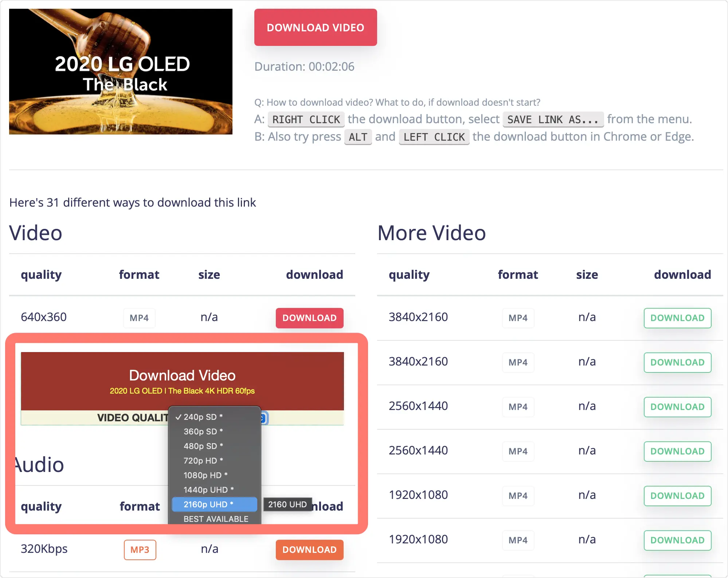Click the red DOWNLOAD VIDEO button
This screenshot has width=728, height=578.
click(316, 27)
